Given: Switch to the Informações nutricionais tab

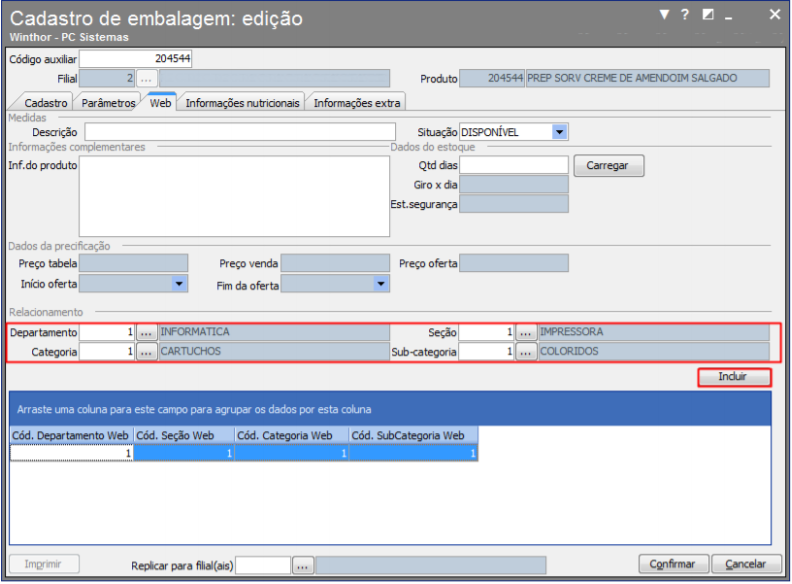Looking at the screenshot, I should (x=242, y=103).
